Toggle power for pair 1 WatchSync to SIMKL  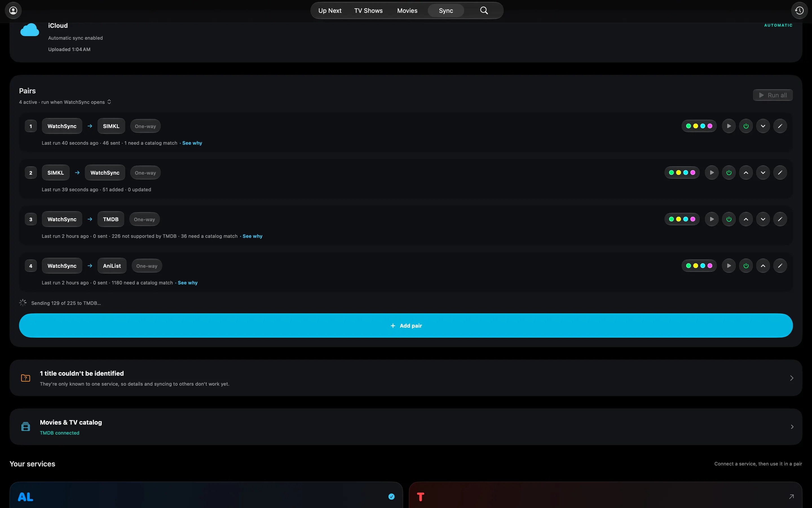pos(745,126)
